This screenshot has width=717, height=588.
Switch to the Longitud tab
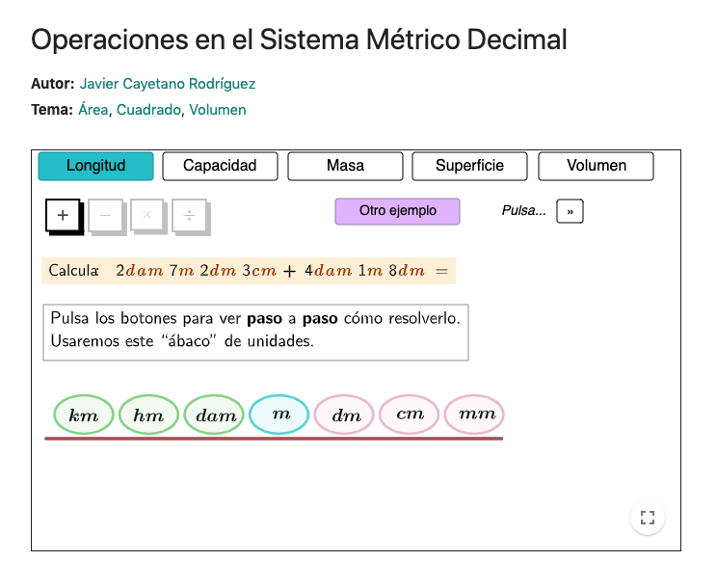pos(95,166)
